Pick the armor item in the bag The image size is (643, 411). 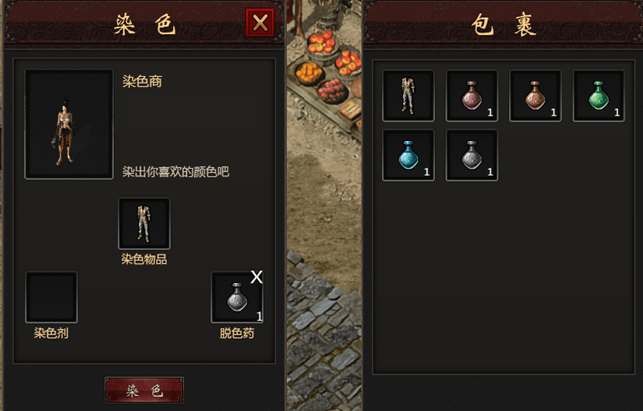(408, 96)
